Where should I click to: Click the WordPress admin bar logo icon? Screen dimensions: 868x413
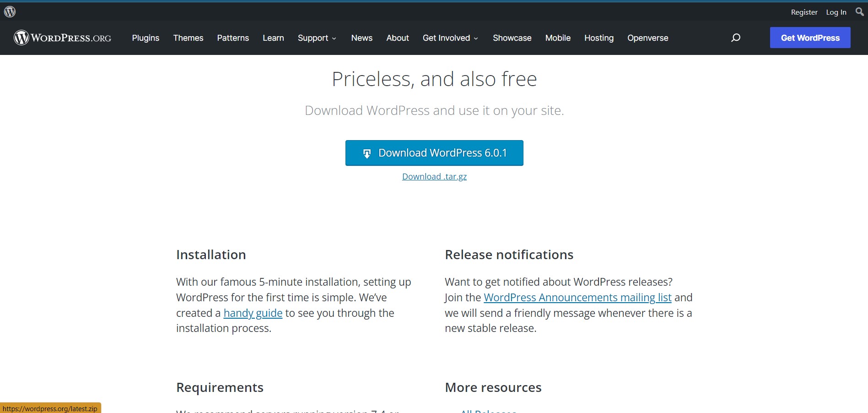(x=10, y=12)
